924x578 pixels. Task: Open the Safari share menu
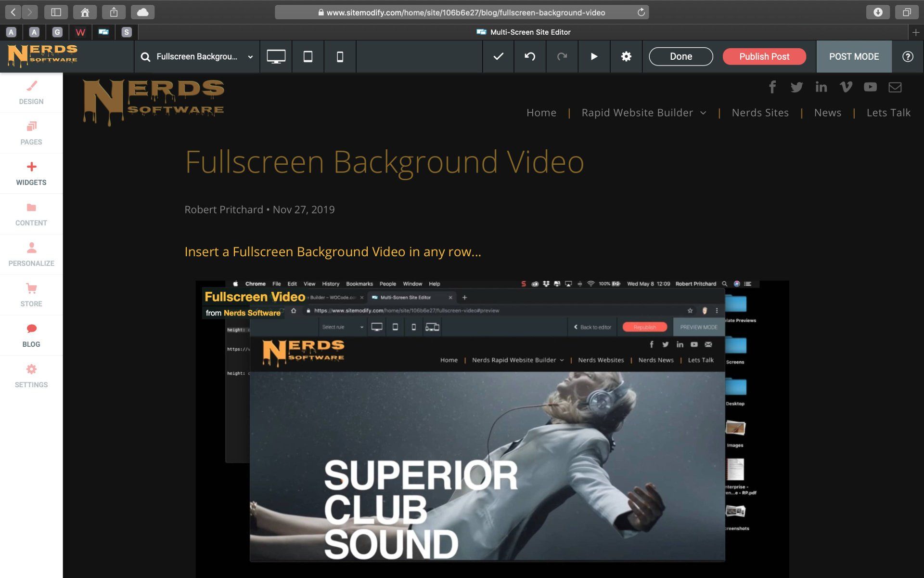tap(114, 12)
